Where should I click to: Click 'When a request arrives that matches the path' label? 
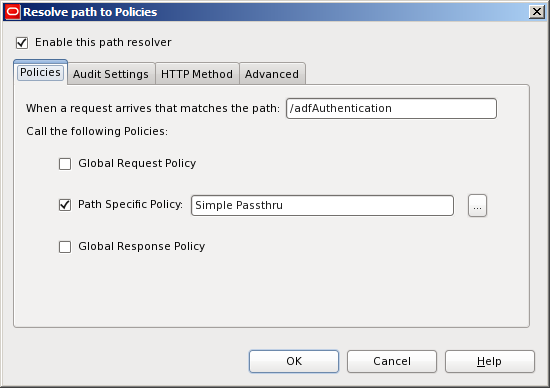[x=153, y=108]
